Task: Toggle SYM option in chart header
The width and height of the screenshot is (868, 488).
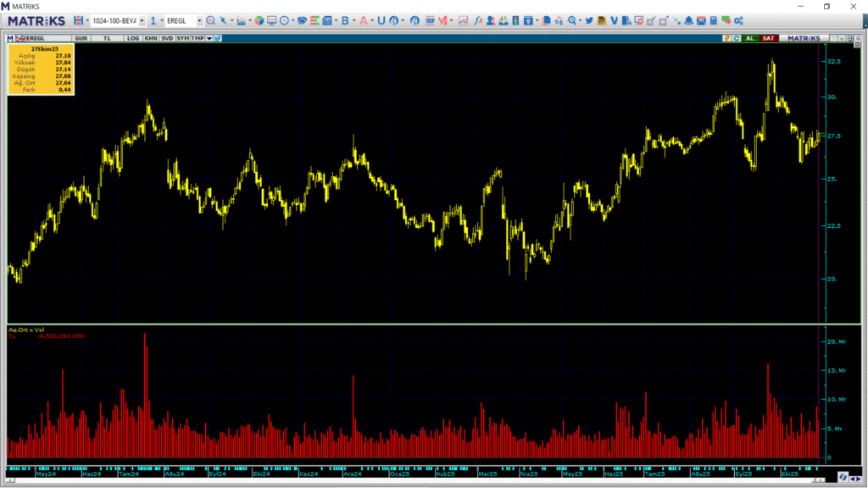Action: pos(183,38)
